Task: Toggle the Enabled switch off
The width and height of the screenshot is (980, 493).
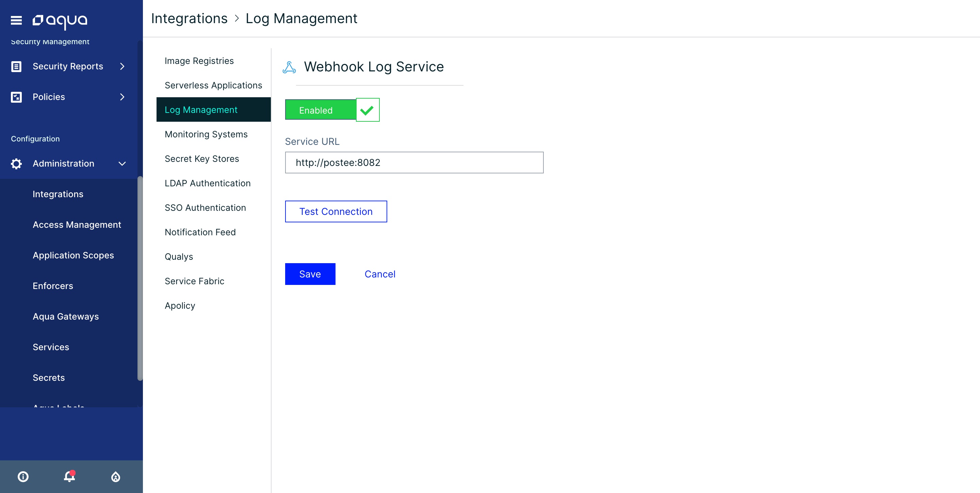Action: click(320, 110)
